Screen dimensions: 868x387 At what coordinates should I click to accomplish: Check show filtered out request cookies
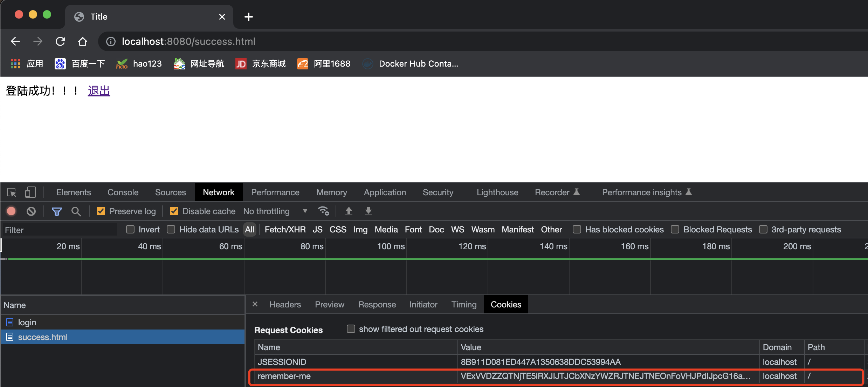point(351,329)
